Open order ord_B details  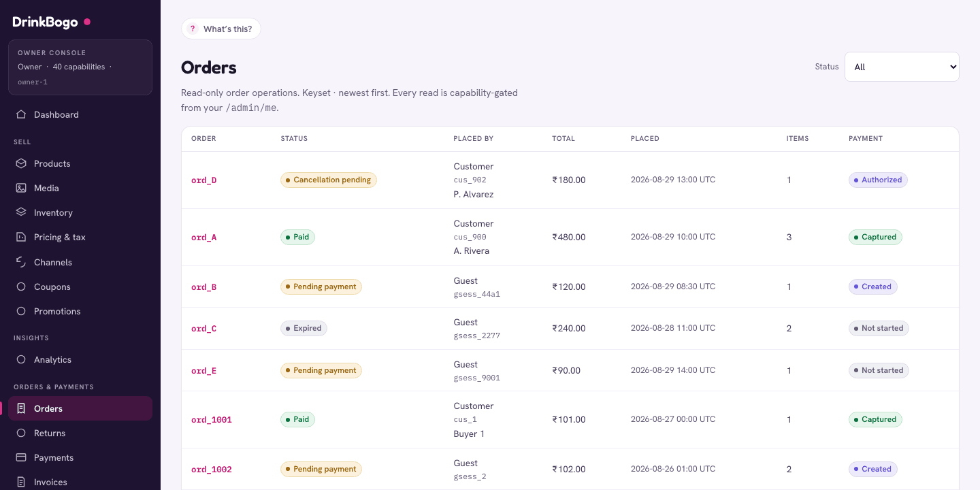pyautogui.click(x=203, y=287)
